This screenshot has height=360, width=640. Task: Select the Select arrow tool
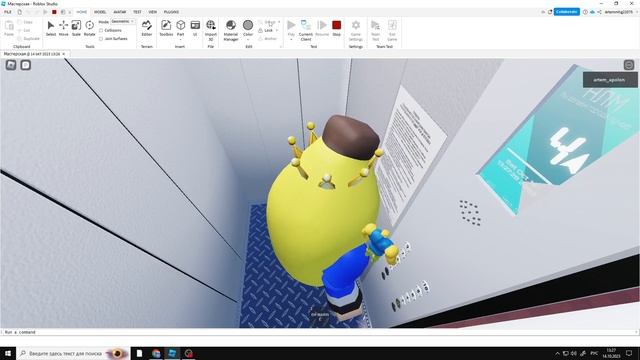click(x=51, y=28)
